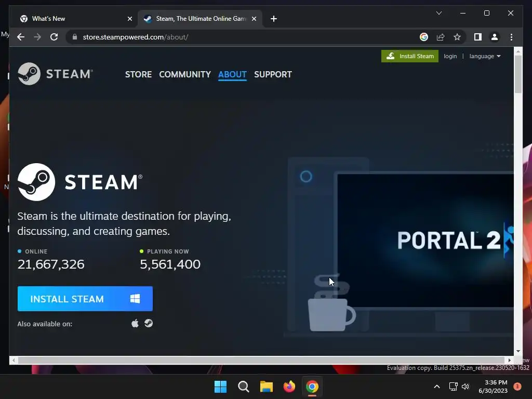The image size is (532, 399).
Task: Click the 'Also available on:' label
Action: (45, 324)
